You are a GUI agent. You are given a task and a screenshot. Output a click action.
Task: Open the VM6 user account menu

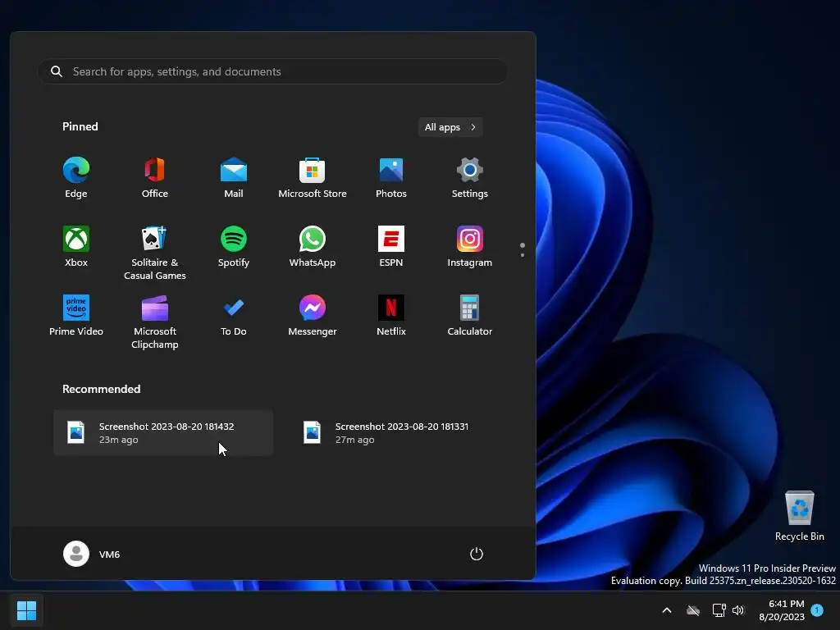(92, 554)
